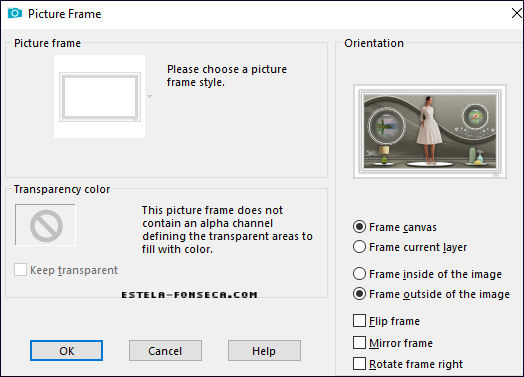Click the orientation preview image
The height and width of the screenshot is (377, 524).
430,131
